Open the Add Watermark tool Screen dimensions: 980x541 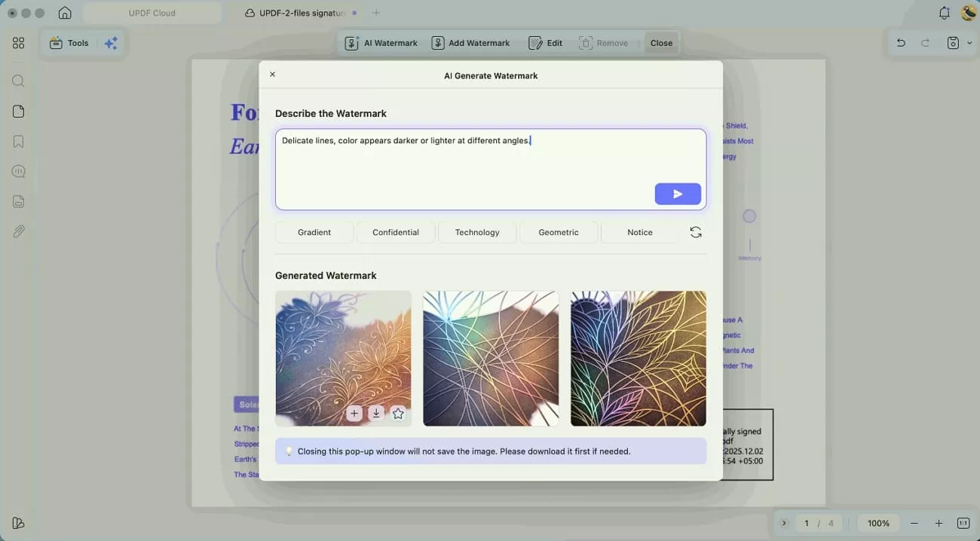pyautogui.click(x=470, y=43)
